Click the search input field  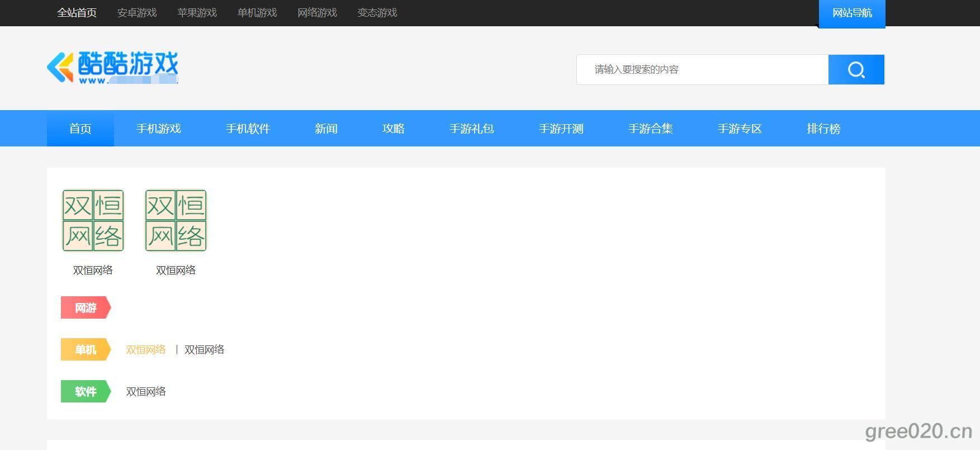pos(702,70)
